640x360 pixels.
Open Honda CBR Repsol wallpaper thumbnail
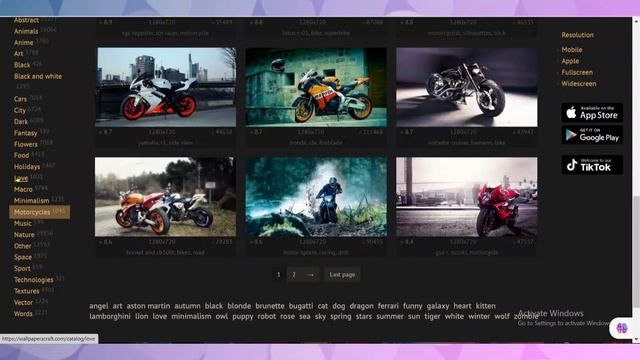pos(316,87)
